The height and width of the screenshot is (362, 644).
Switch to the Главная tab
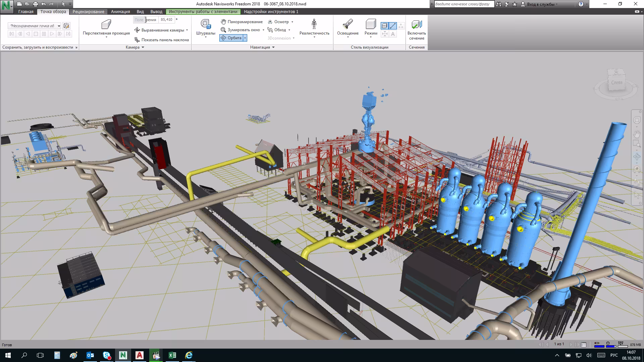26,12
